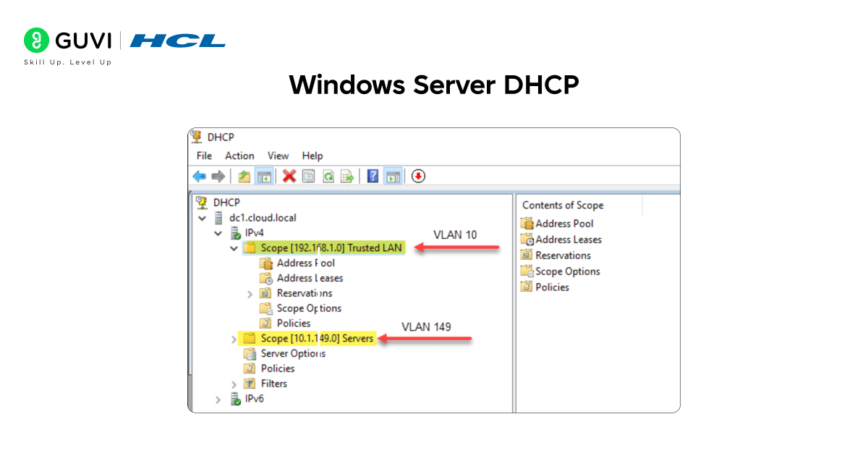
Task: Click the Export List toolbar icon
Action: coord(346,176)
